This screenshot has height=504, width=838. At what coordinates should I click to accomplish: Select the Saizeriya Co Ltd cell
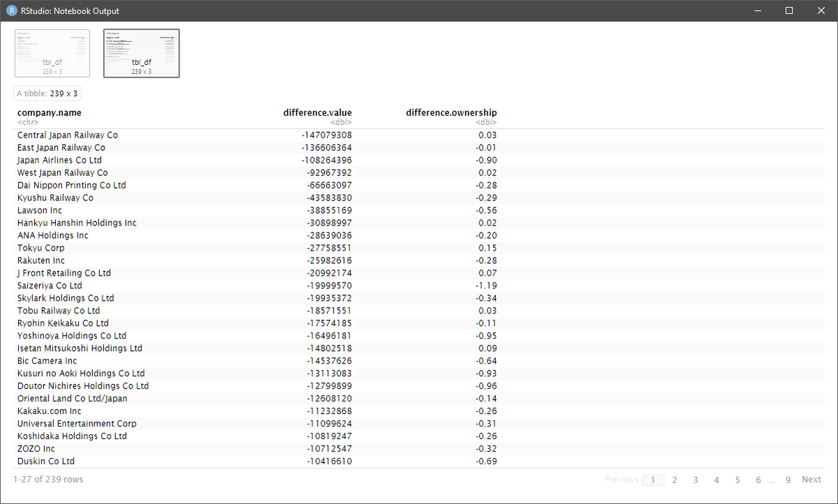(x=50, y=286)
